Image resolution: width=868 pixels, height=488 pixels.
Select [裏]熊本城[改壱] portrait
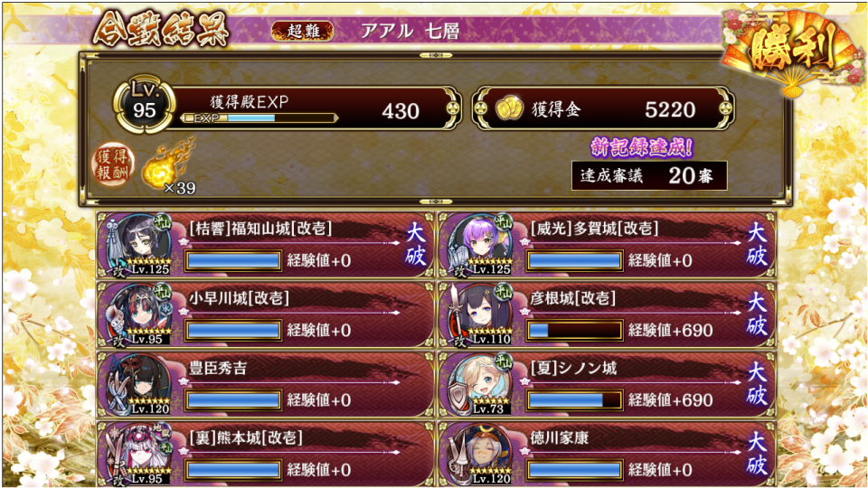[x=137, y=455]
